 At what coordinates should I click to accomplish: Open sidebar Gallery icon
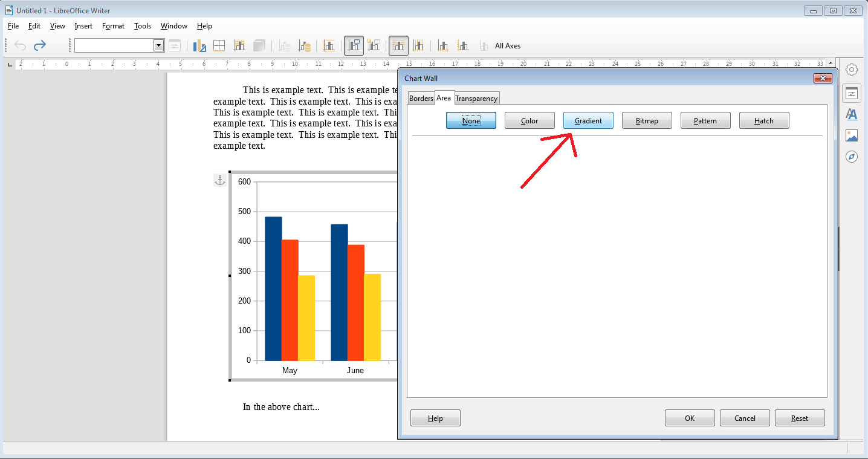[852, 135]
